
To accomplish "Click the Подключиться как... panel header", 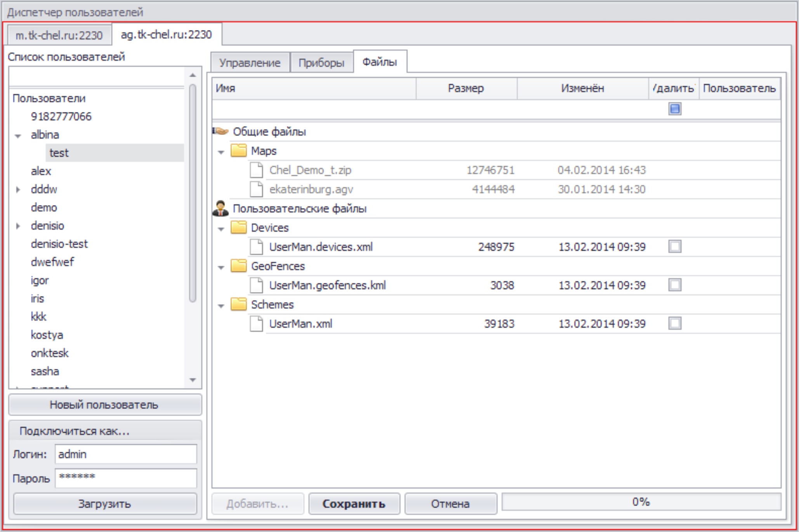I will [105, 431].
